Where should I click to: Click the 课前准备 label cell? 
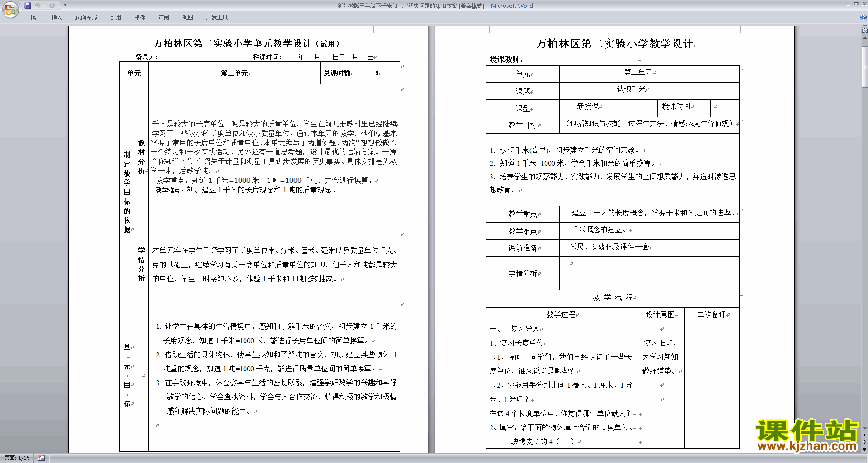click(x=523, y=248)
